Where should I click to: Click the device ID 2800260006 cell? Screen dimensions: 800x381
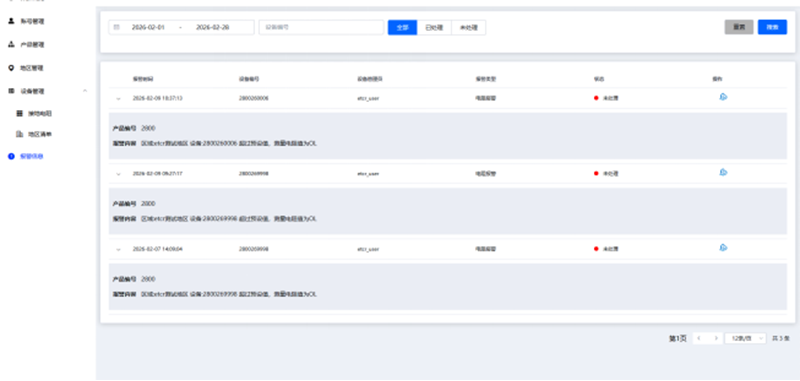coord(254,98)
